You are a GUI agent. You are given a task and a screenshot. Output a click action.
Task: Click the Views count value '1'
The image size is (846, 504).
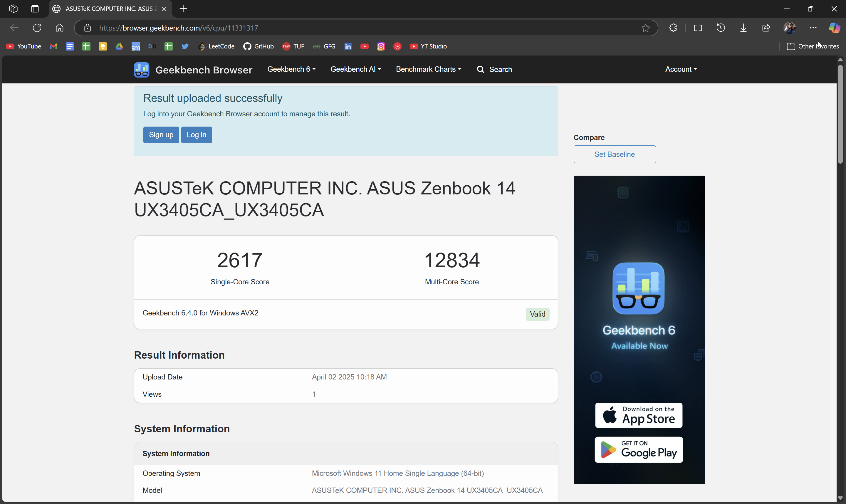314,394
